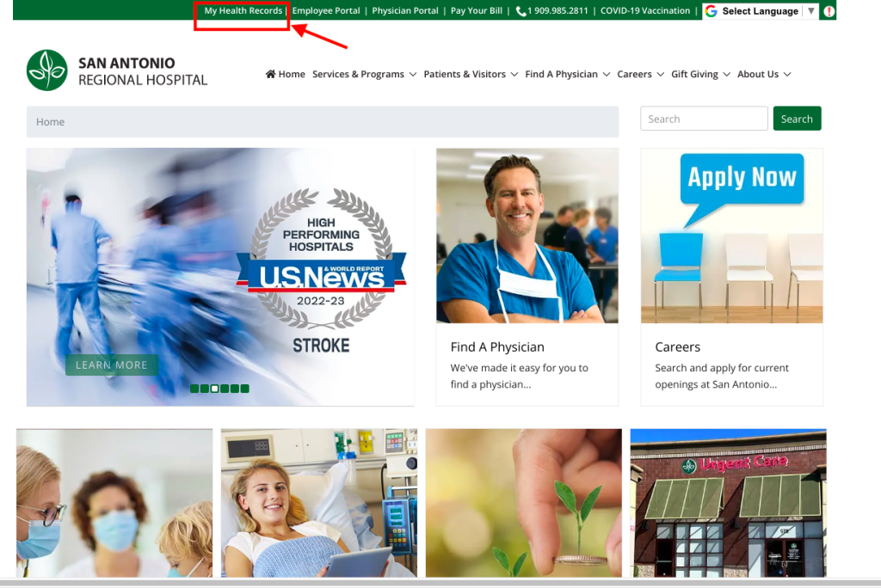The height and width of the screenshot is (588, 881).
Task: Click the hand holding seedling photo
Action: click(x=524, y=503)
